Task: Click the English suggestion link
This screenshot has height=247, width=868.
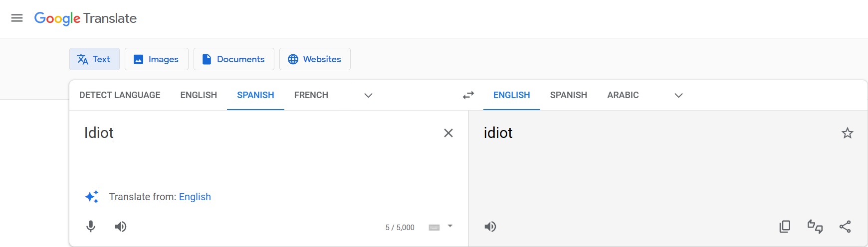Action: coord(195,197)
